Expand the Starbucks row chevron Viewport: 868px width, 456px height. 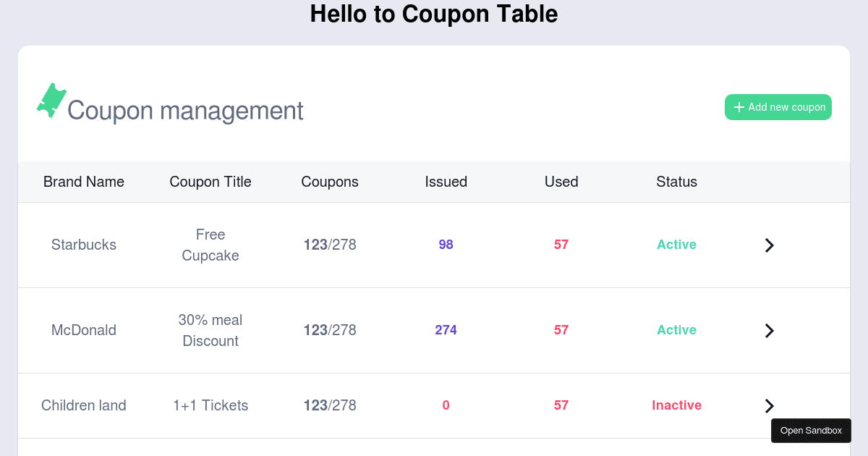(769, 245)
